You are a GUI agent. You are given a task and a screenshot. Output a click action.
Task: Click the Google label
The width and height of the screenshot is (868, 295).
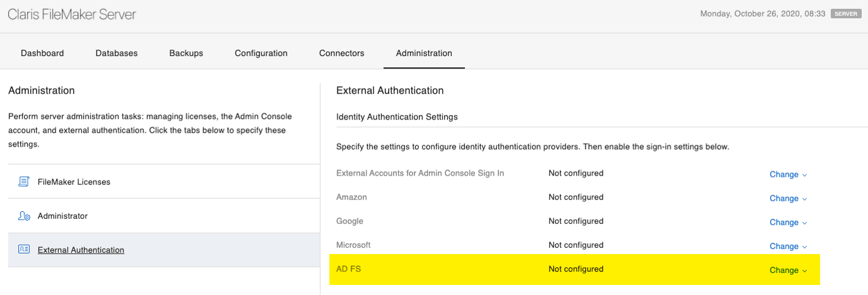click(x=350, y=221)
